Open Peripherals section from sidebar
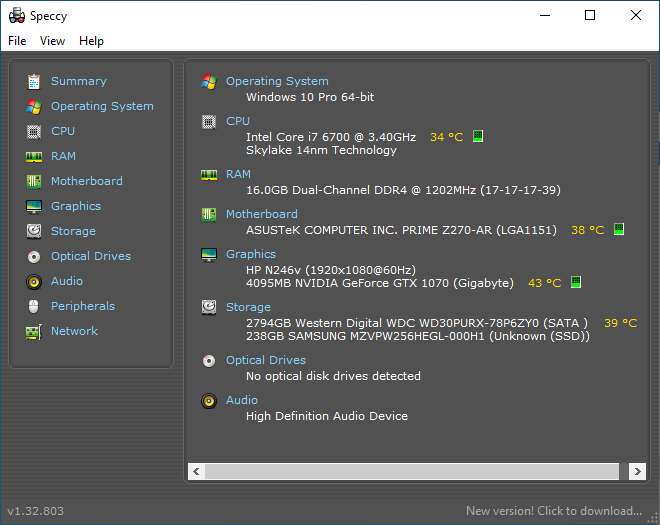This screenshot has height=525, width=660. [x=83, y=306]
